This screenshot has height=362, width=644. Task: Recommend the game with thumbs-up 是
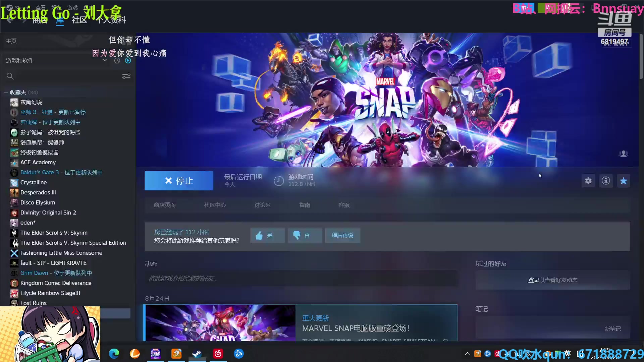[x=267, y=235]
